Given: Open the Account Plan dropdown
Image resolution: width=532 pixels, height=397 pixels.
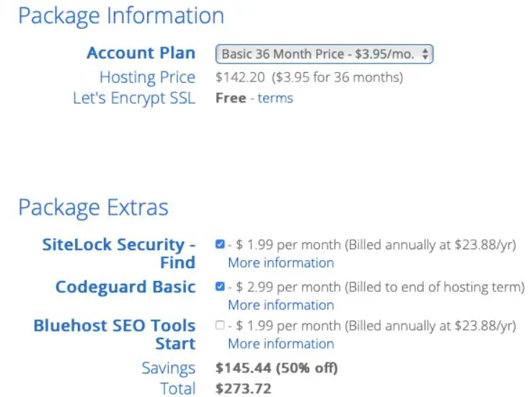Looking at the screenshot, I should coord(324,54).
